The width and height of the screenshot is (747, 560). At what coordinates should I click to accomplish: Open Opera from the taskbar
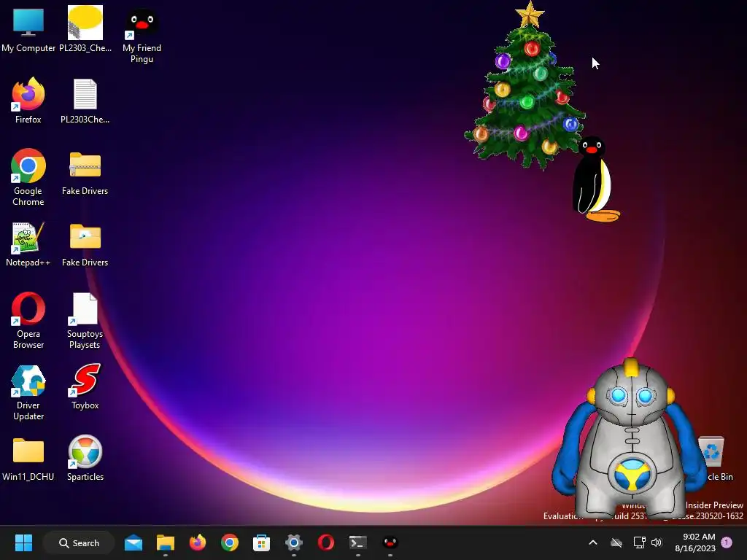[326, 542]
